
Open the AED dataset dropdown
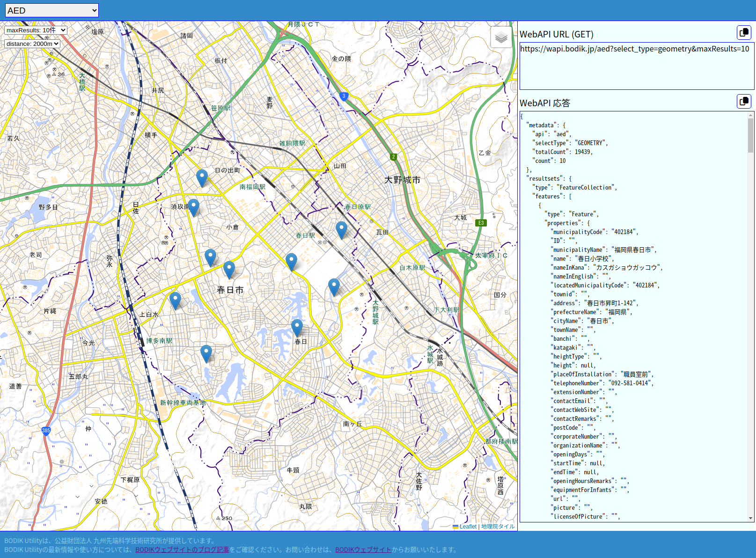tap(51, 10)
